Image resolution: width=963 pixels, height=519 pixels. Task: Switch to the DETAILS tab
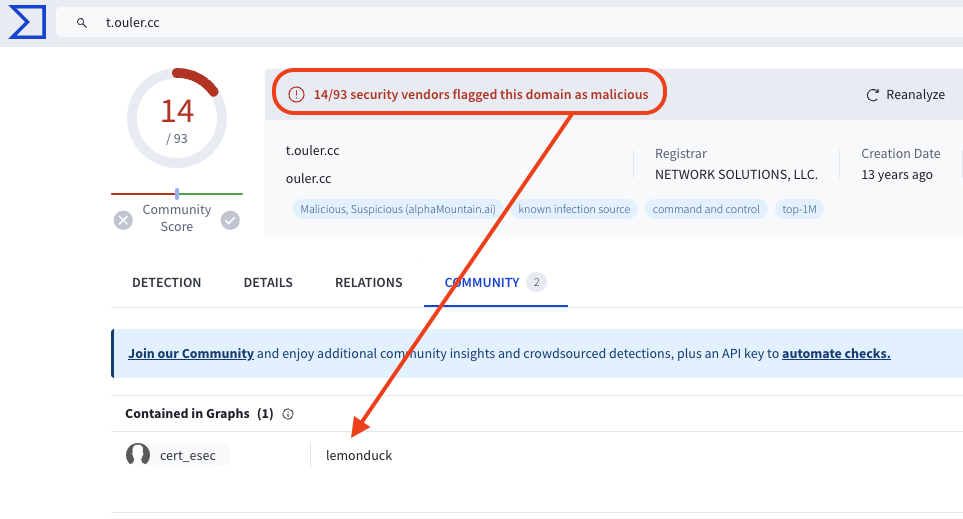click(268, 283)
